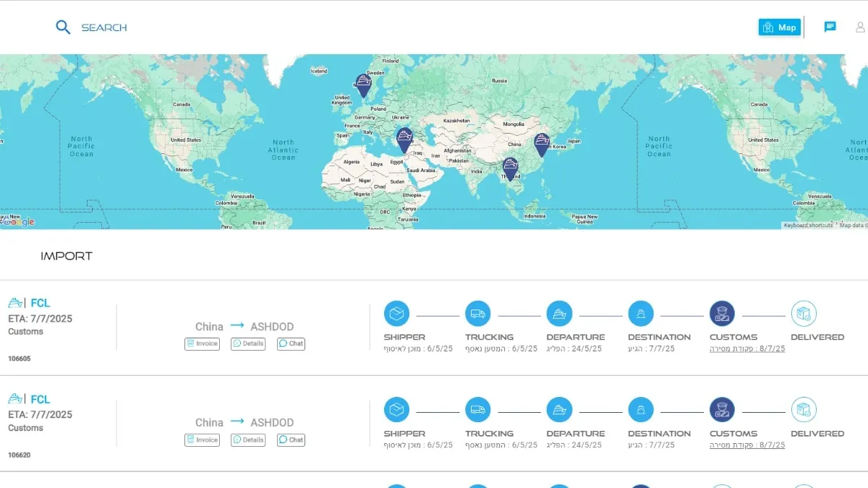Click Shipper stage icon for shipment 106605
The image size is (868, 488).
(396, 314)
